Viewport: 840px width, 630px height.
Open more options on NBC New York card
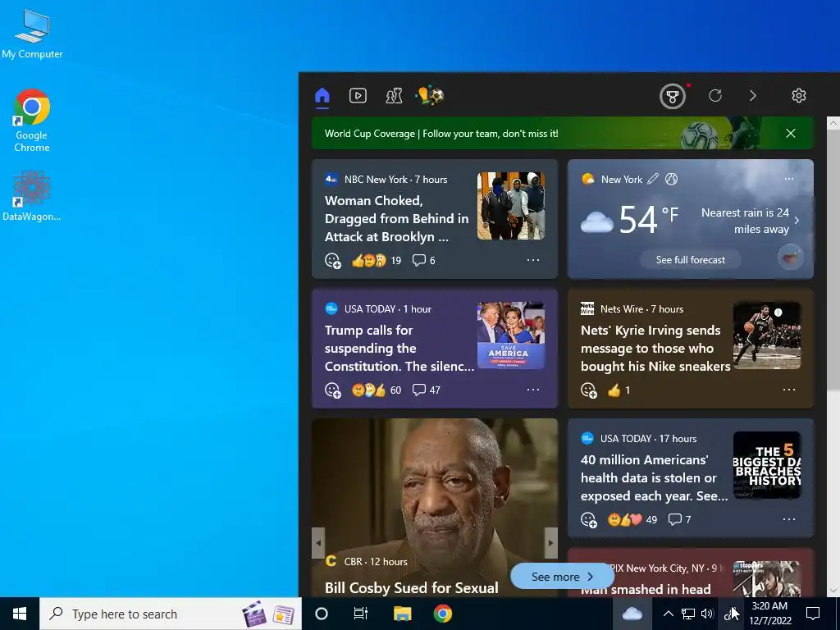[533, 260]
